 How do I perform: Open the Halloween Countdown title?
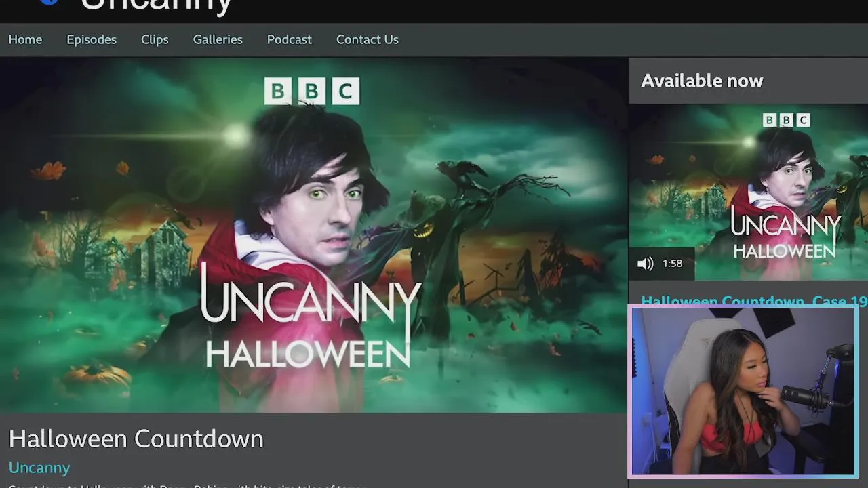pos(136,439)
